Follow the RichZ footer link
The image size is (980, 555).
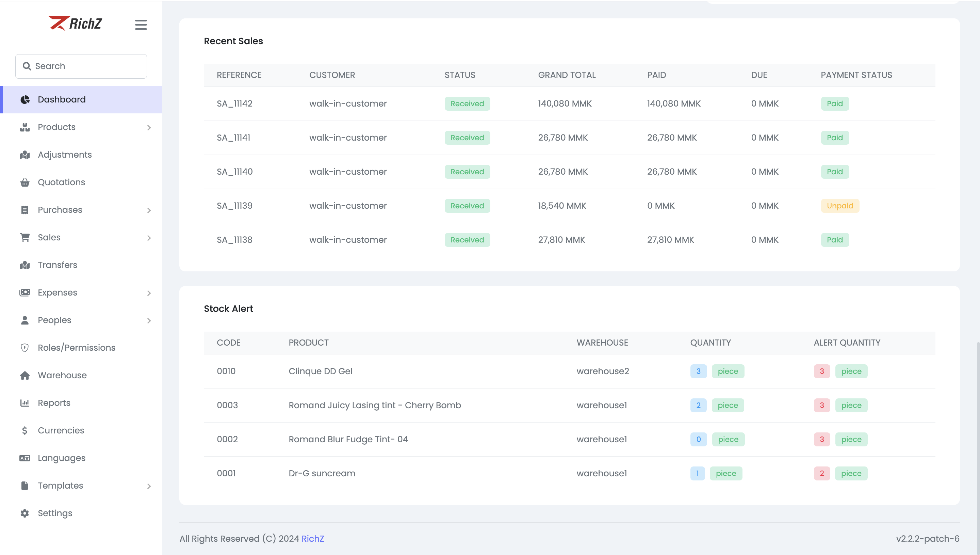[x=313, y=539]
